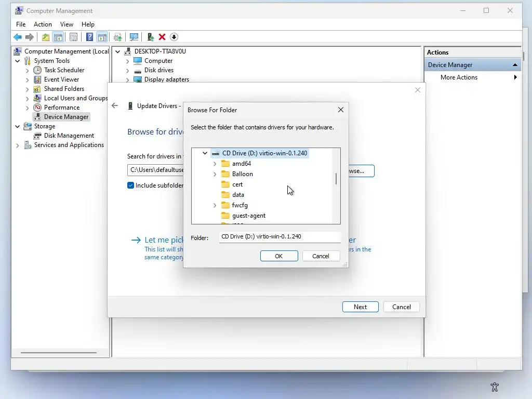532x399 pixels.
Task: Expand the fwcfg folder chevron
Action: click(215, 205)
